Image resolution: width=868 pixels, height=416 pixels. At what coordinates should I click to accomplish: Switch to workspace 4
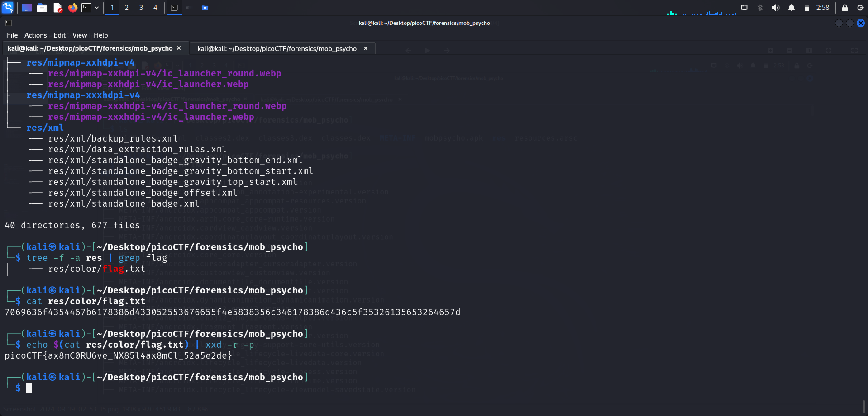pyautogui.click(x=155, y=8)
